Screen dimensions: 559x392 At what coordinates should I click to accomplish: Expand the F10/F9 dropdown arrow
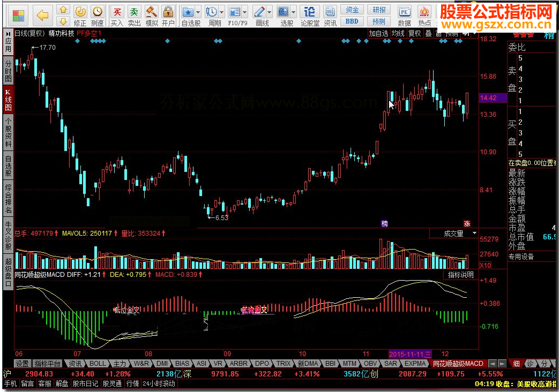(x=245, y=12)
